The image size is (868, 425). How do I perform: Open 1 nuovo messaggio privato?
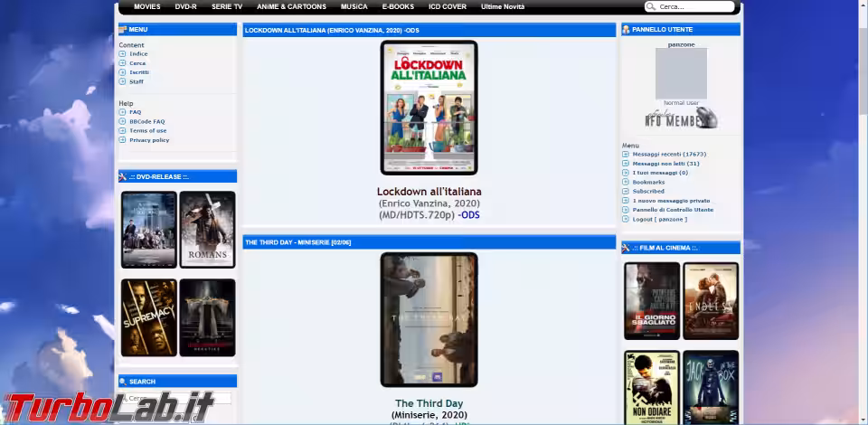pyautogui.click(x=672, y=201)
